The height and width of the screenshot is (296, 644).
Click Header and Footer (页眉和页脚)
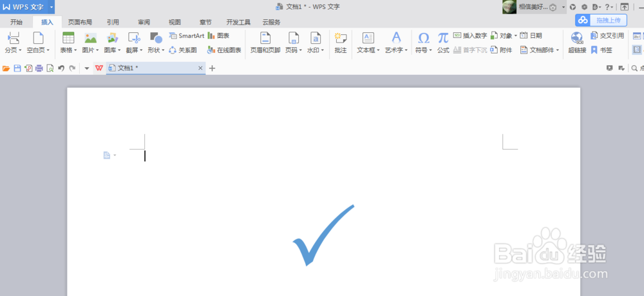tap(265, 43)
